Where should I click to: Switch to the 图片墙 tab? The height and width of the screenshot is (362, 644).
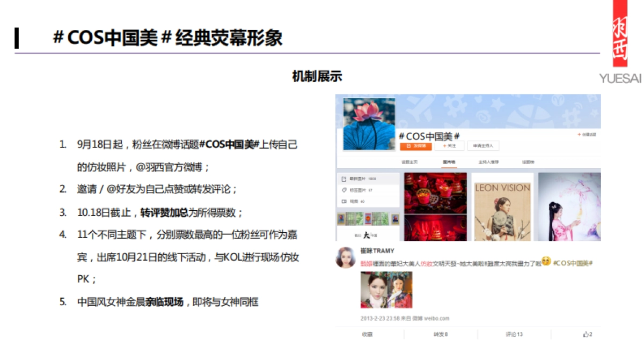(x=448, y=161)
